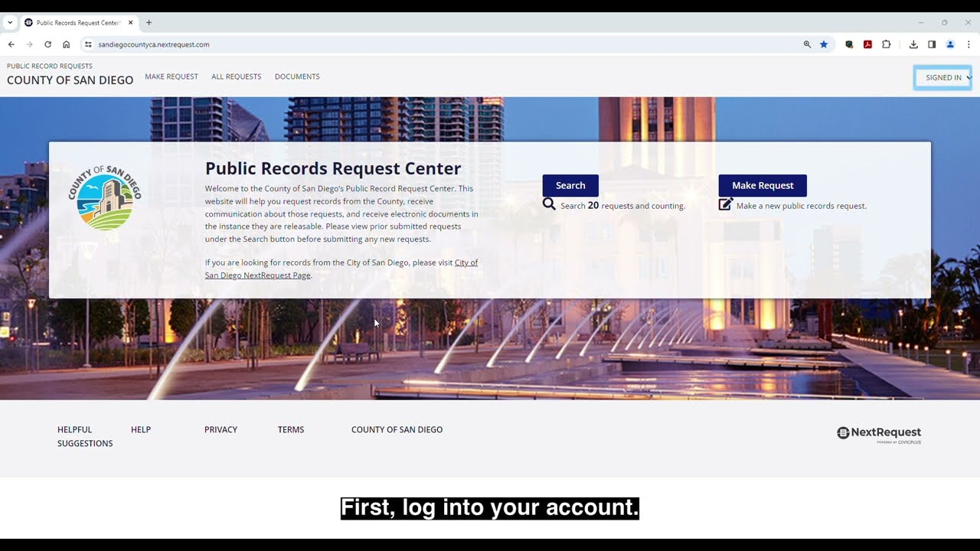Open the green shield extension icon
The width and height of the screenshot is (980, 551).
pos(849,44)
